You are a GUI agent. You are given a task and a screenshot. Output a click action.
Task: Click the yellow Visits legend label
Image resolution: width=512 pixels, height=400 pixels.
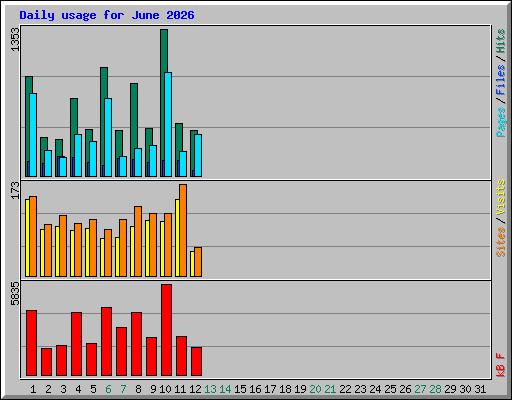click(501, 198)
